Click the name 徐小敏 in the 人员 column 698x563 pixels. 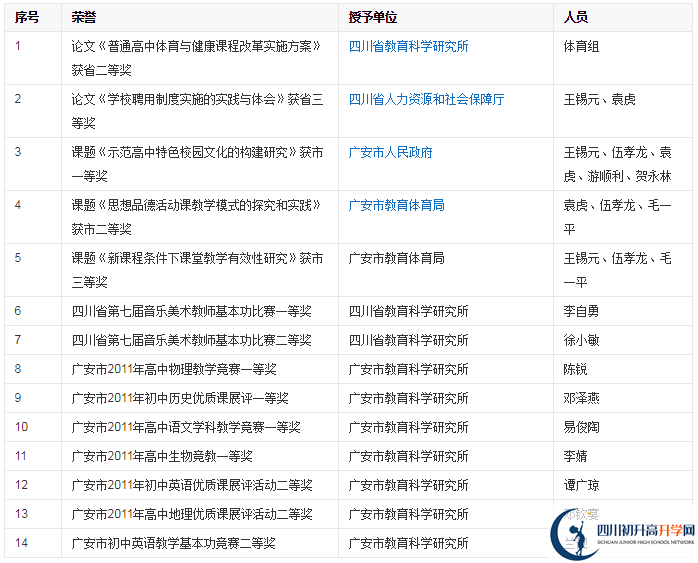point(581,340)
